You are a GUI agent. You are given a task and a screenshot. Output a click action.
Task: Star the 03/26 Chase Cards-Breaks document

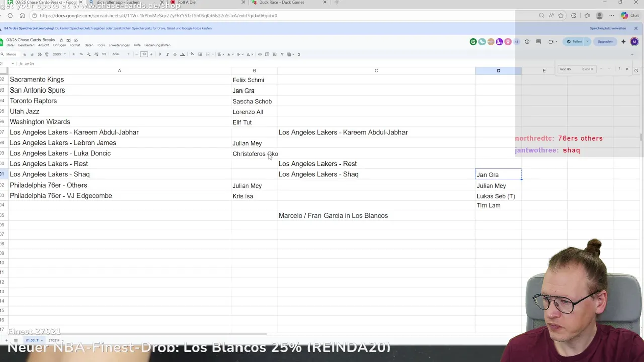61,40
